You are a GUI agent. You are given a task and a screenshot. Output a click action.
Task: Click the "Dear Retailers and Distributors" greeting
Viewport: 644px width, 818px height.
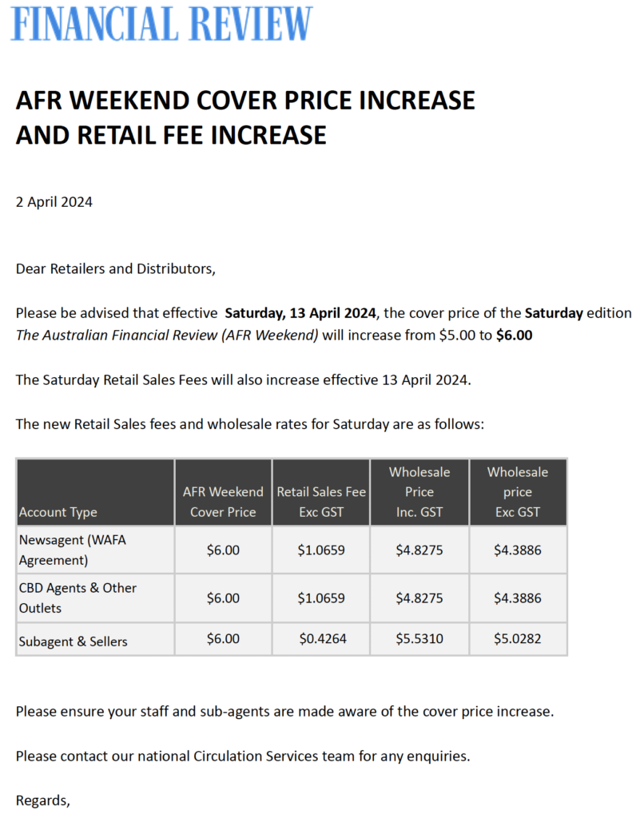coord(116,268)
